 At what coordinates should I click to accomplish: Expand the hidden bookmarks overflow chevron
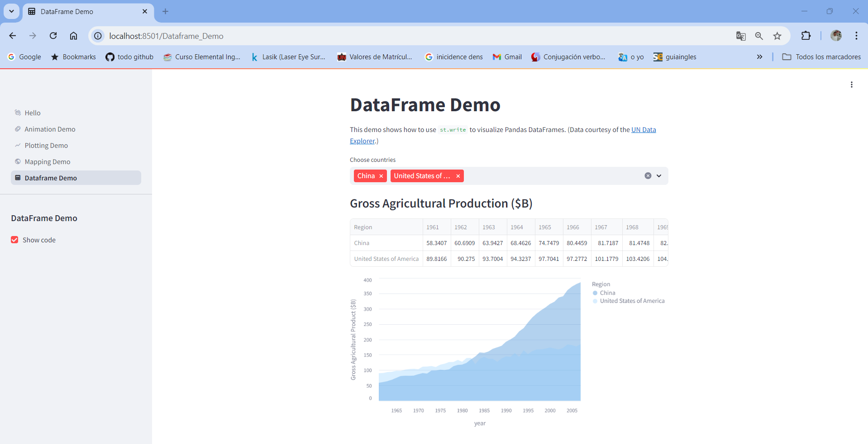click(x=759, y=57)
